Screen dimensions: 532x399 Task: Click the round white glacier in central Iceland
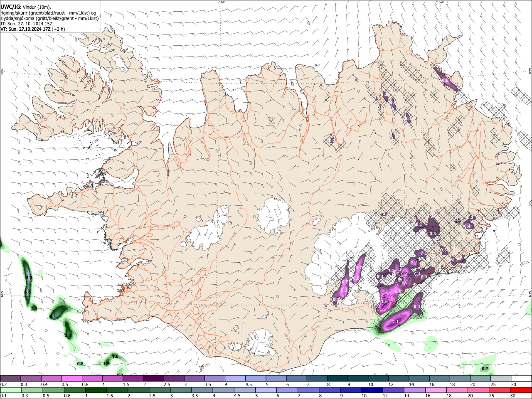(x=273, y=216)
